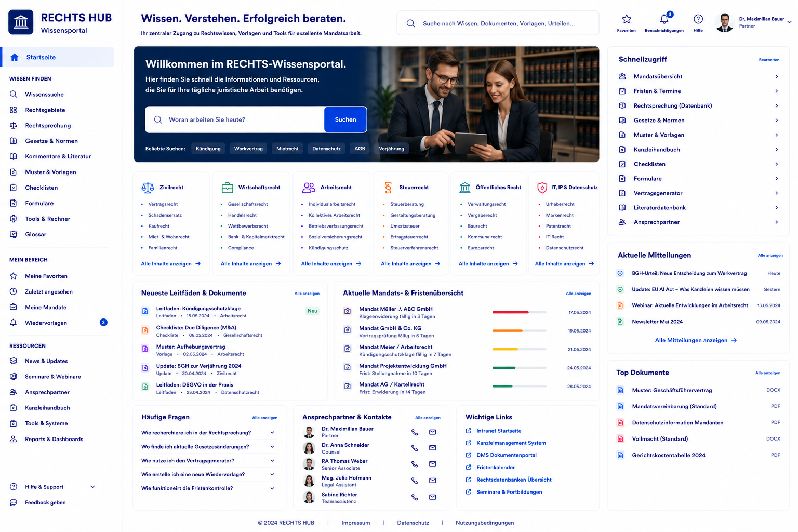The height and width of the screenshot is (532, 798).
Task: Click Bearbeiten in Schnellzugriff
Action: click(769, 60)
